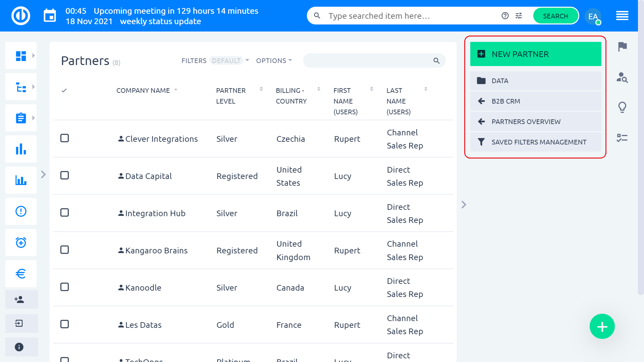Viewport: 644px width, 362px height.
Task: Check the Clever Integrations row checkbox
Action: 64,138
